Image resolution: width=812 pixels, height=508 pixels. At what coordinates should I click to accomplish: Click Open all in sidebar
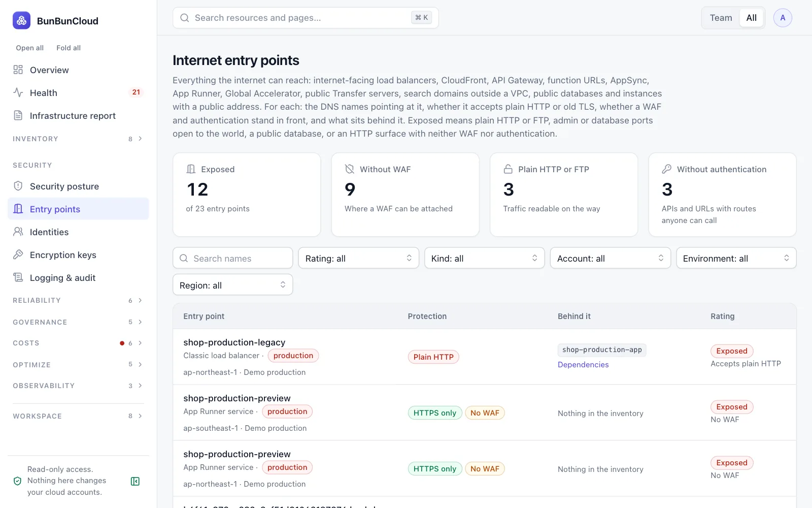30,48
